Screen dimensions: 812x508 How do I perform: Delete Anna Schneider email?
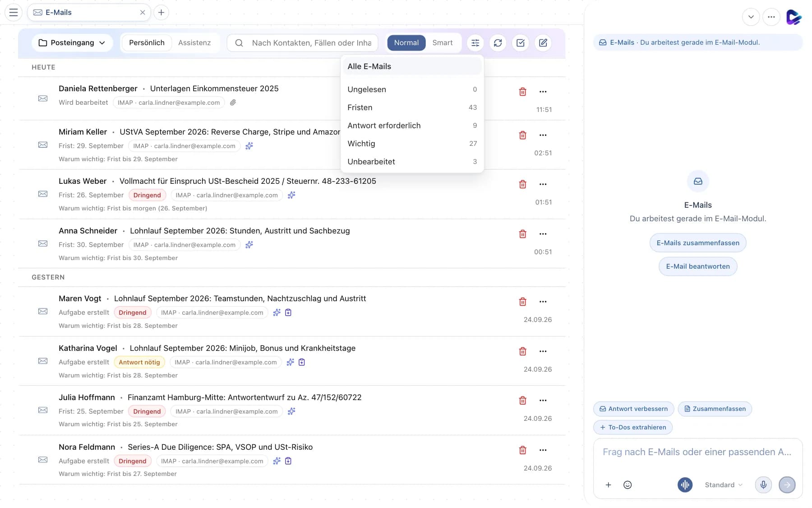[x=523, y=234]
